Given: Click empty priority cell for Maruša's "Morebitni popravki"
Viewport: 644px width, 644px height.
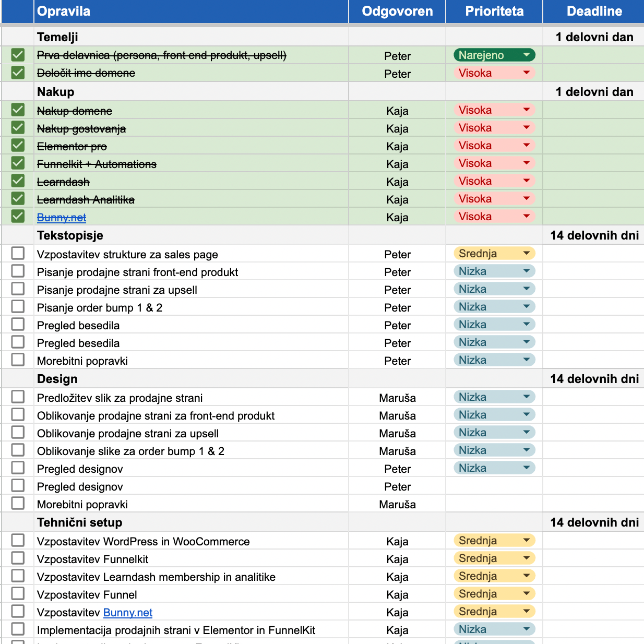Looking at the screenshot, I should click(494, 504).
